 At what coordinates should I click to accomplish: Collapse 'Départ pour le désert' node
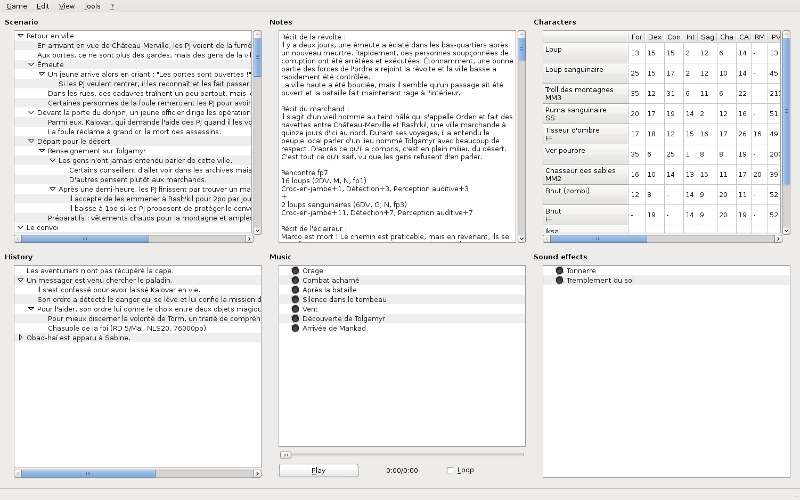coord(31,139)
